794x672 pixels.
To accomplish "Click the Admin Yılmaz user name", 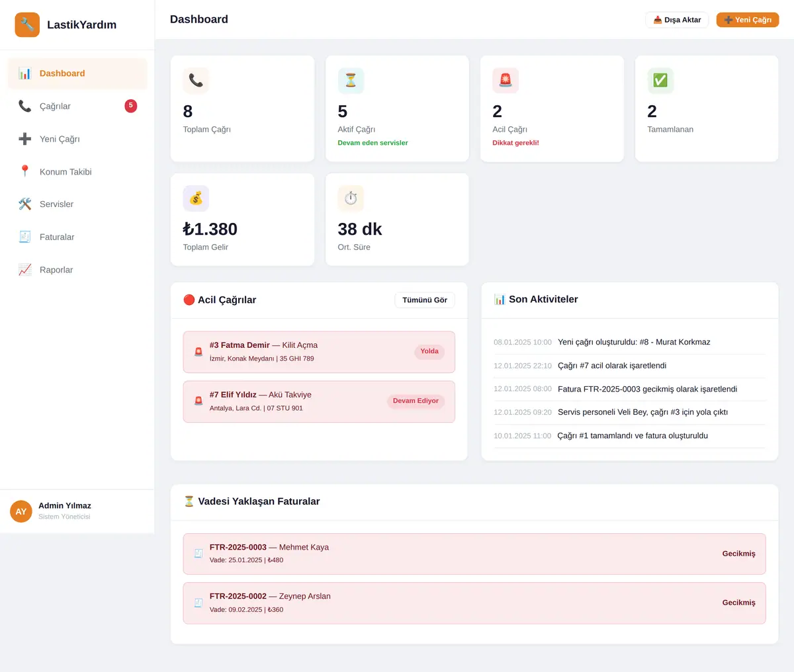I will click(x=65, y=506).
